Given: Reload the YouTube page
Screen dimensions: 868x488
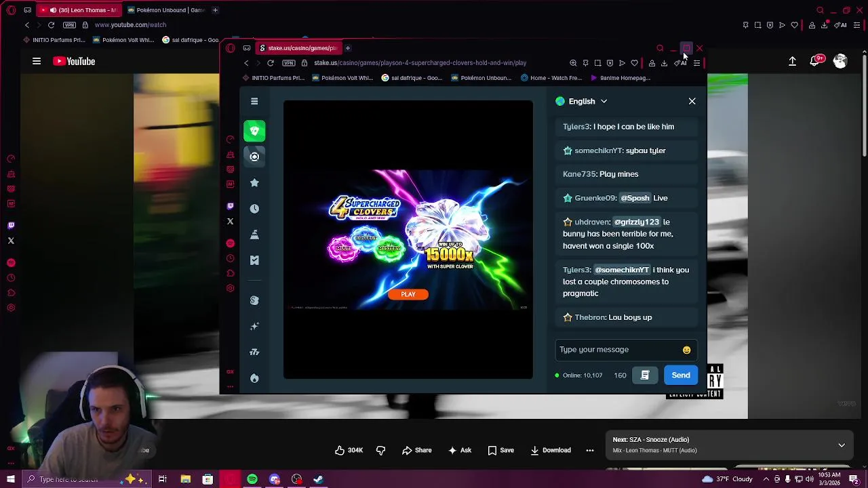Looking at the screenshot, I should (x=51, y=25).
